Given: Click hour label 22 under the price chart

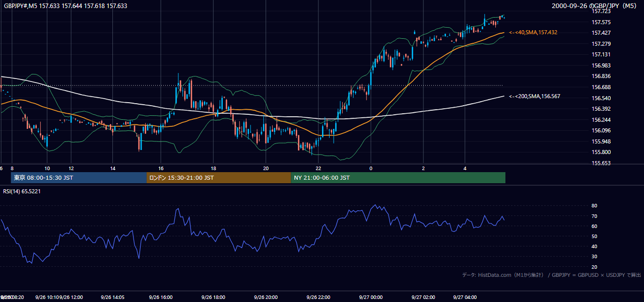Looking at the screenshot, I should click(318, 168).
